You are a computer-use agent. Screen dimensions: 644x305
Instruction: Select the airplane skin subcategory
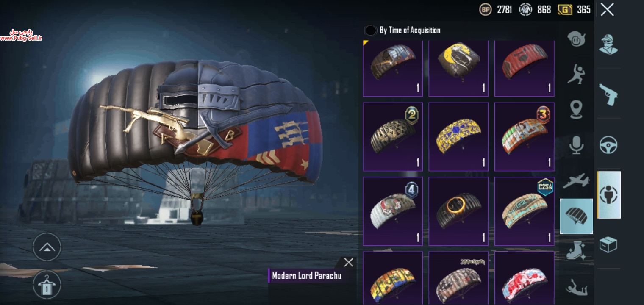[x=576, y=180]
